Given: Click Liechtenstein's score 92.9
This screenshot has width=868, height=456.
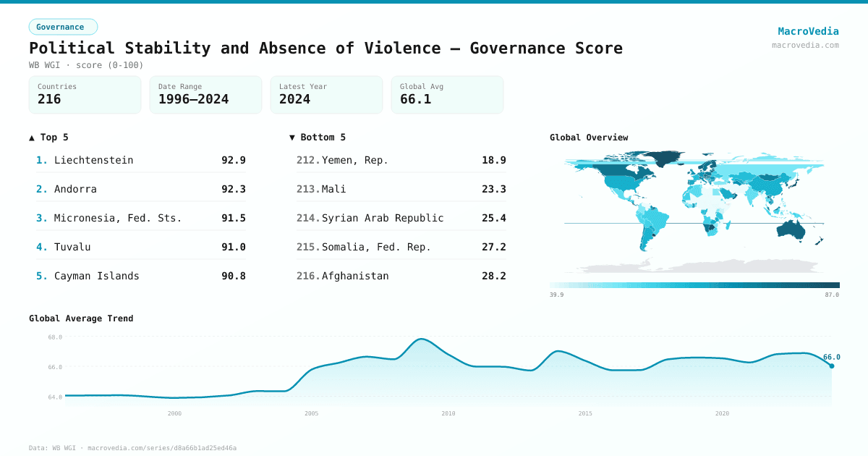Looking at the screenshot, I should [234, 160].
